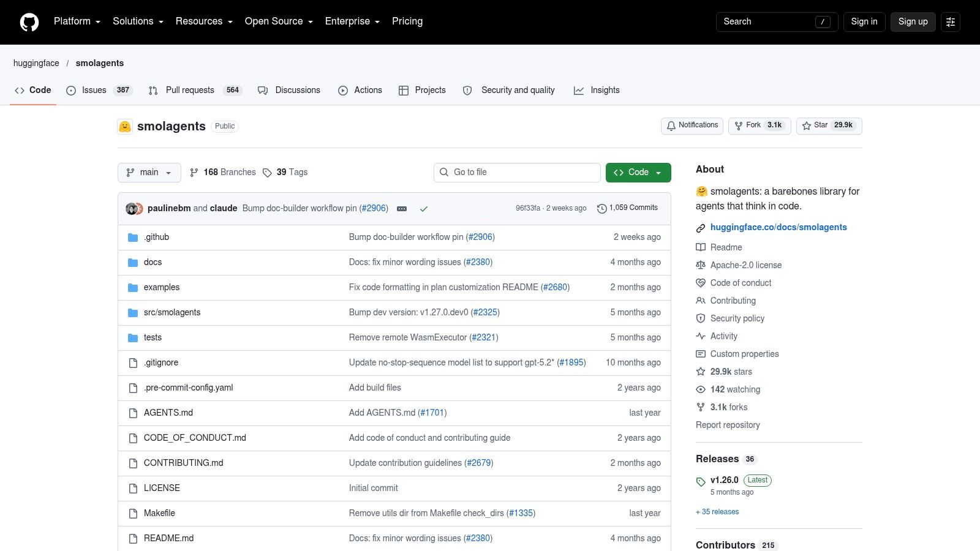The height and width of the screenshot is (551, 980).
Task: Click the tags icon beside 39 Tags
Action: 267,173
